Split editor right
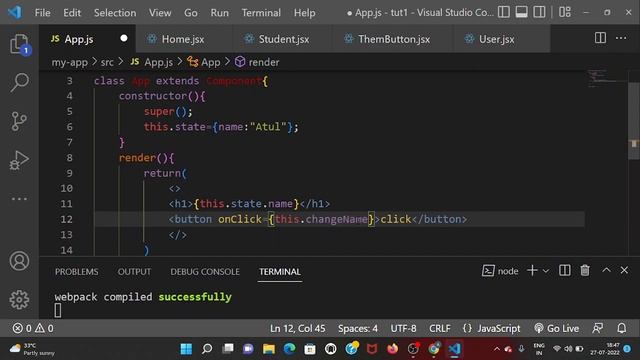640x360 pixels. [x=600, y=38]
